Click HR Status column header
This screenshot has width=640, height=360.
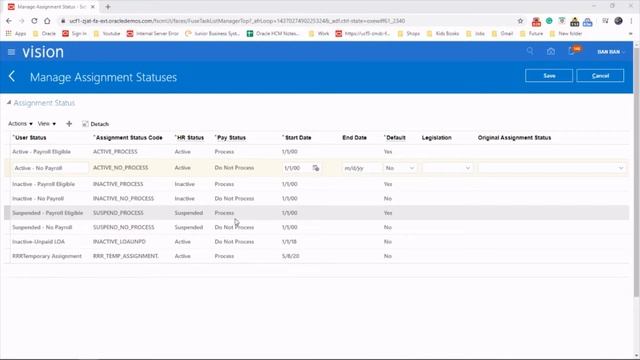coord(190,138)
